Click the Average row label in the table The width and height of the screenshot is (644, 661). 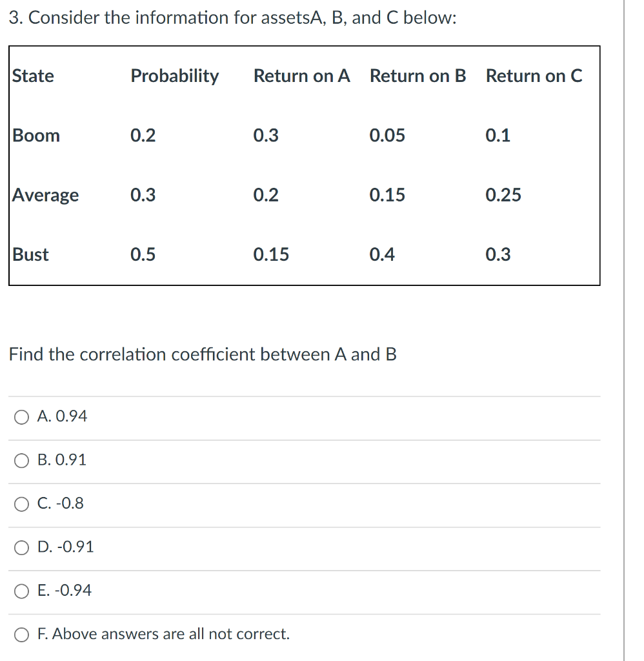click(46, 195)
